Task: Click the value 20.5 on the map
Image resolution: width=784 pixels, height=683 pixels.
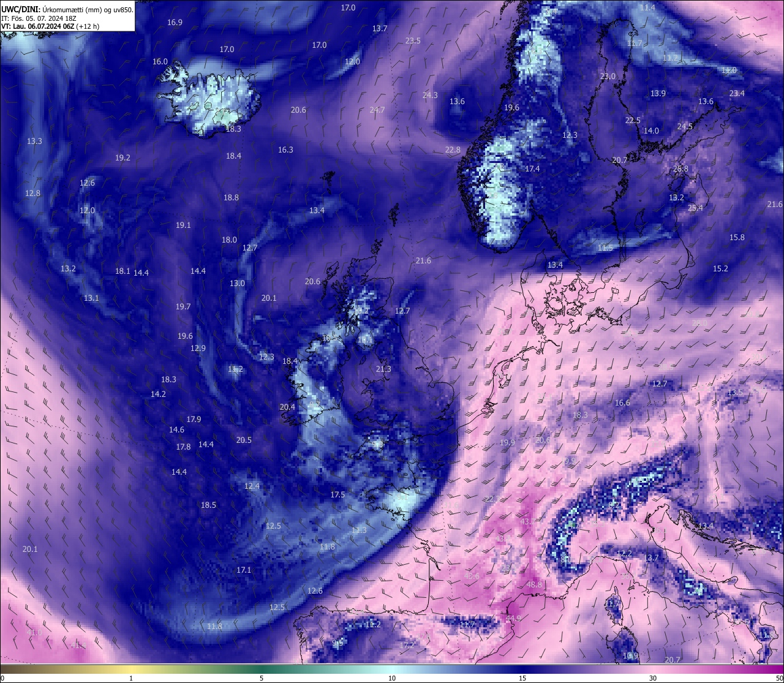Action: tap(244, 440)
